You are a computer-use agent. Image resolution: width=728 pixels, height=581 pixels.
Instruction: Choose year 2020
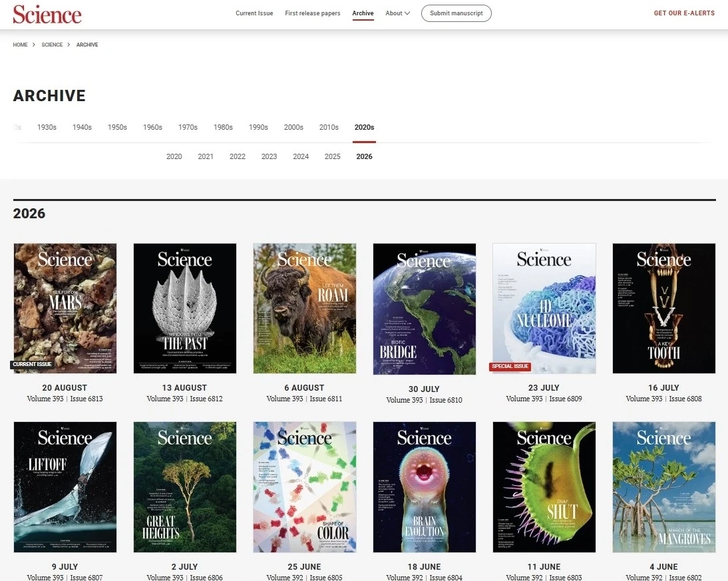[x=174, y=156]
